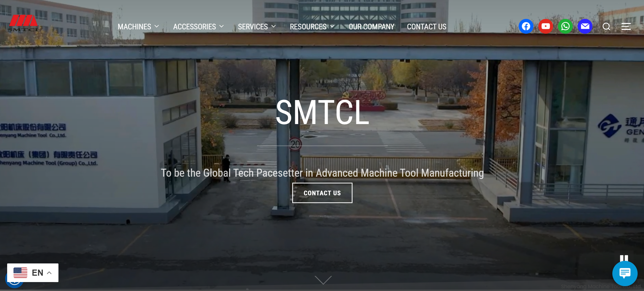This screenshot has height=291, width=644.
Task: Click the blue email envelope icon
Action: click(585, 26)
